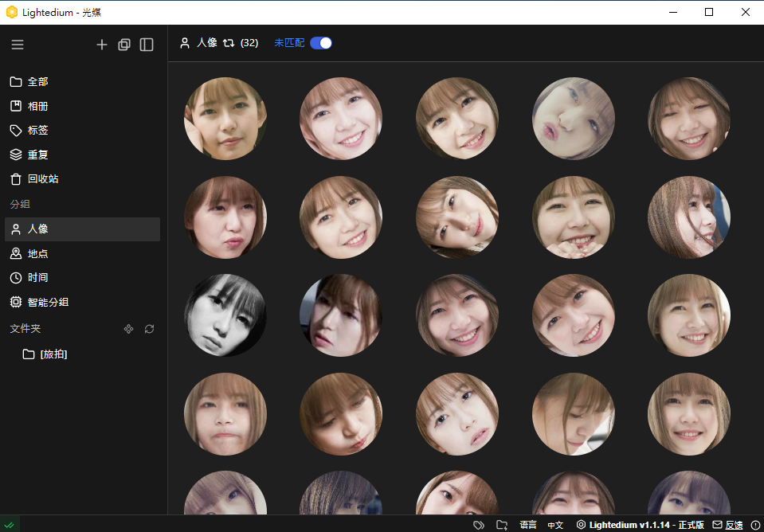Refresh the 文件夹 folder list
Screen dimensions: 764x532
[x=150, y=330]
